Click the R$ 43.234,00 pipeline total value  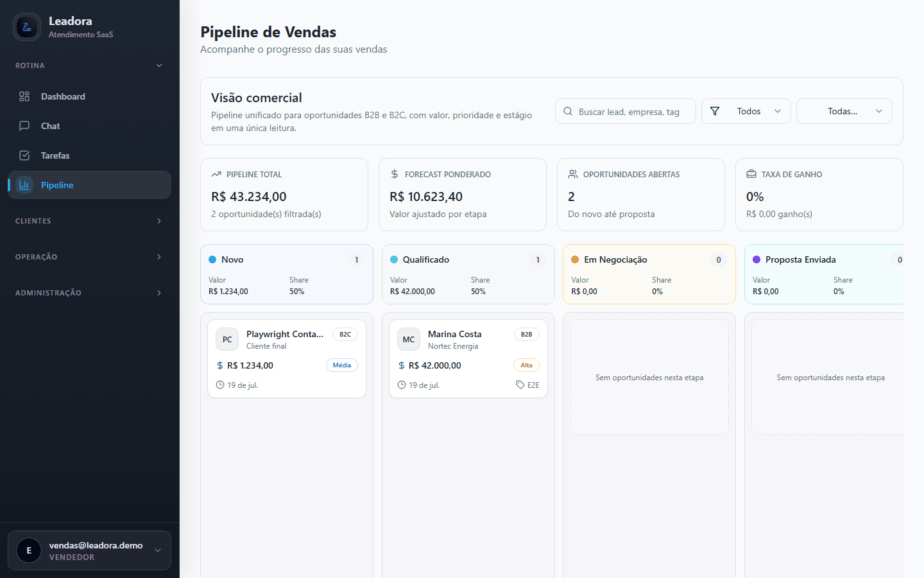click(x=249, y=197)
